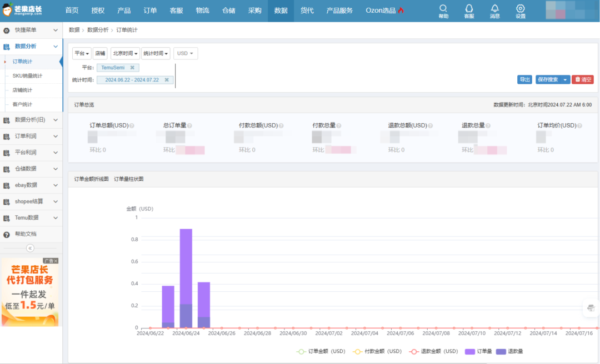Open 客户统计 in sidebar

[23, 104]
